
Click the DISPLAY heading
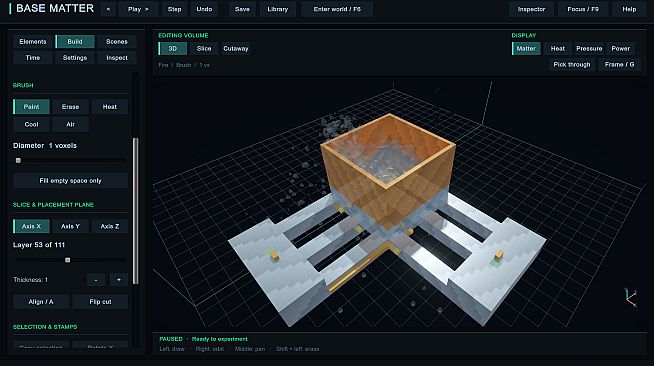pos(524,35)
